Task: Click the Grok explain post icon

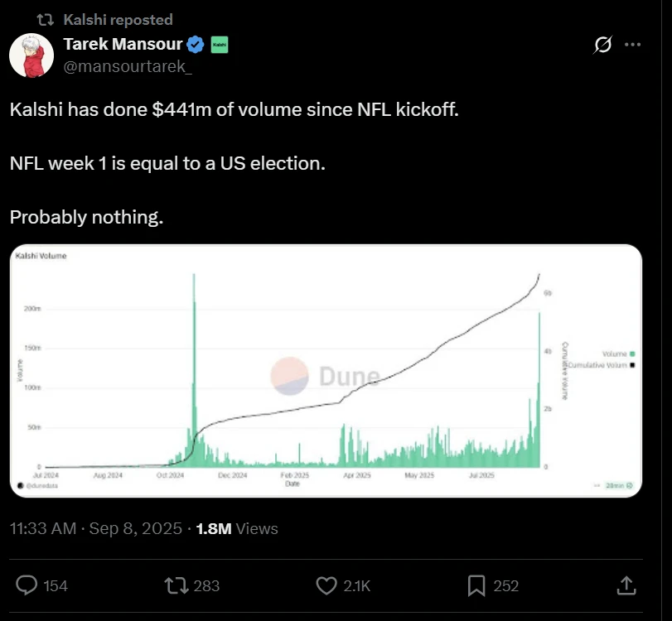Action: (x=604, y=46)
